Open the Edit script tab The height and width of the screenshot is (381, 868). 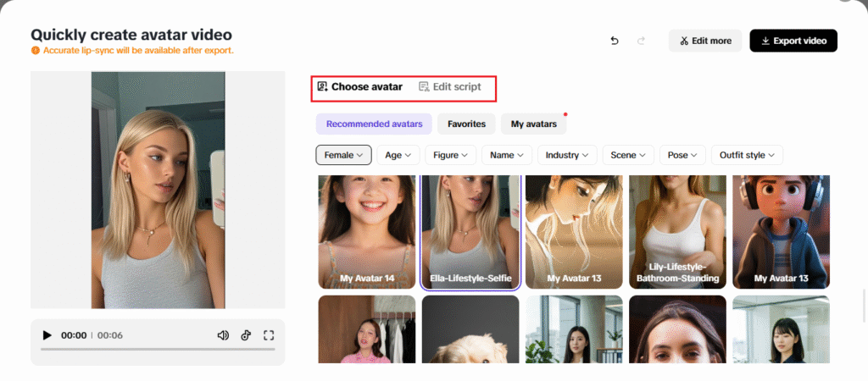point(450,86)
